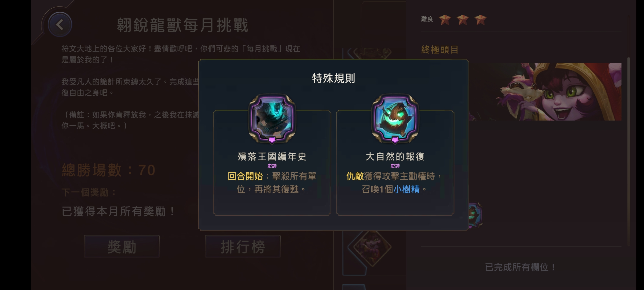Image resolution: width=644 pixels, height=290 pixels.
Task: Tap the top challenge node above the dialog
Action: (x=372, y=53)
